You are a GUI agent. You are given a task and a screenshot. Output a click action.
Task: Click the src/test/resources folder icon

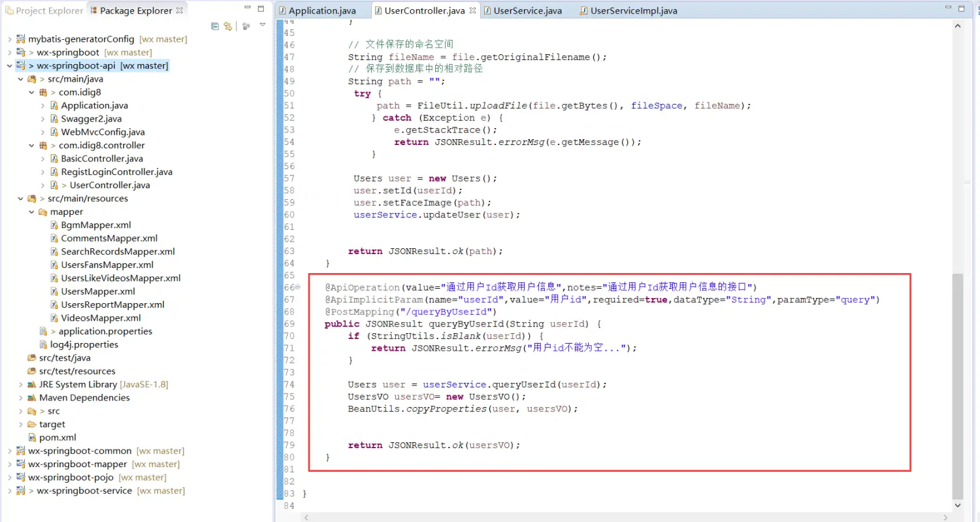tap(31, 371)
